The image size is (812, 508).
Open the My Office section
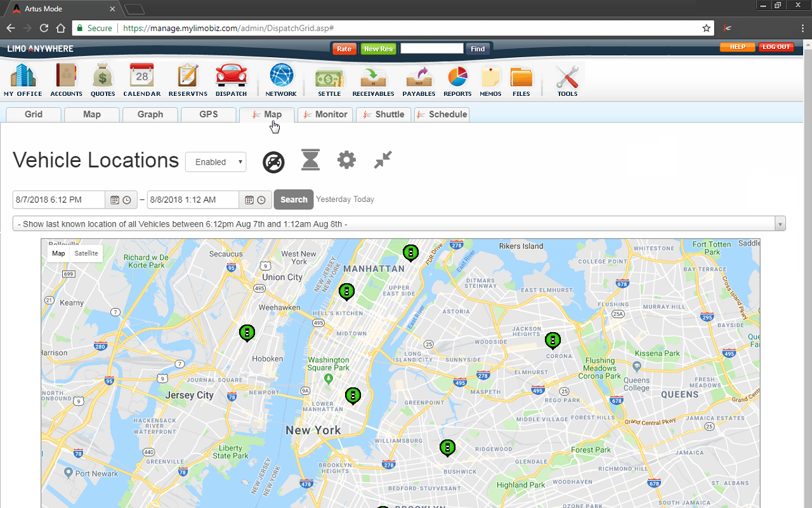23,80
